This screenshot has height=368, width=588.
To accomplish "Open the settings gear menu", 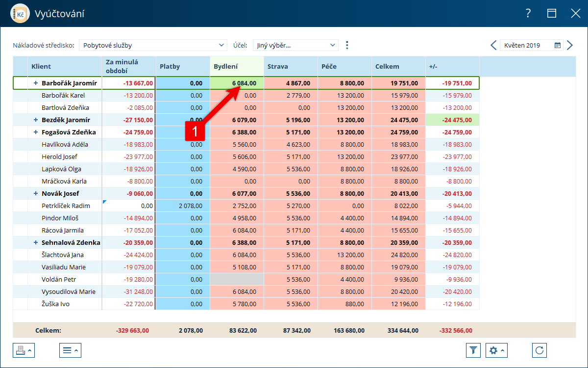I will point(496,350).
